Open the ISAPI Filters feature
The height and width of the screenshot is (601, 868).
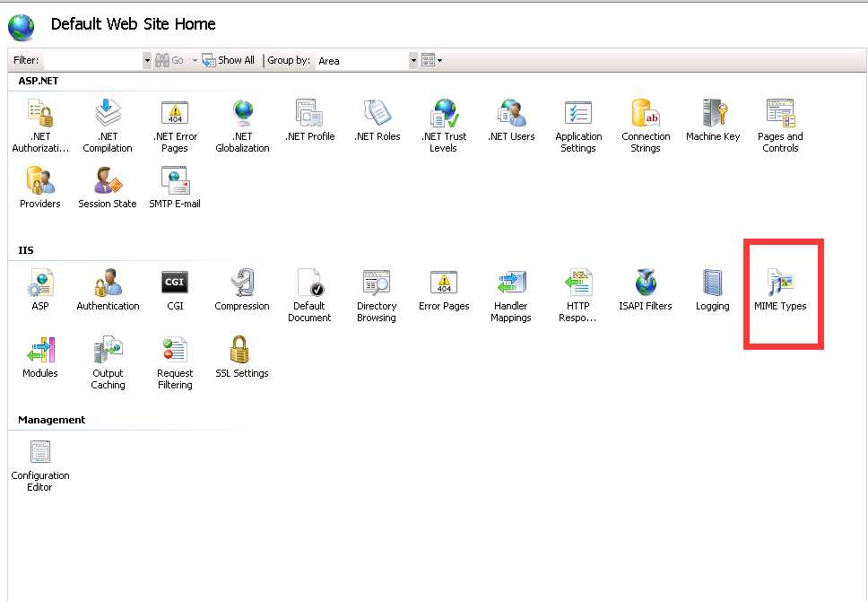coord(646,290)
